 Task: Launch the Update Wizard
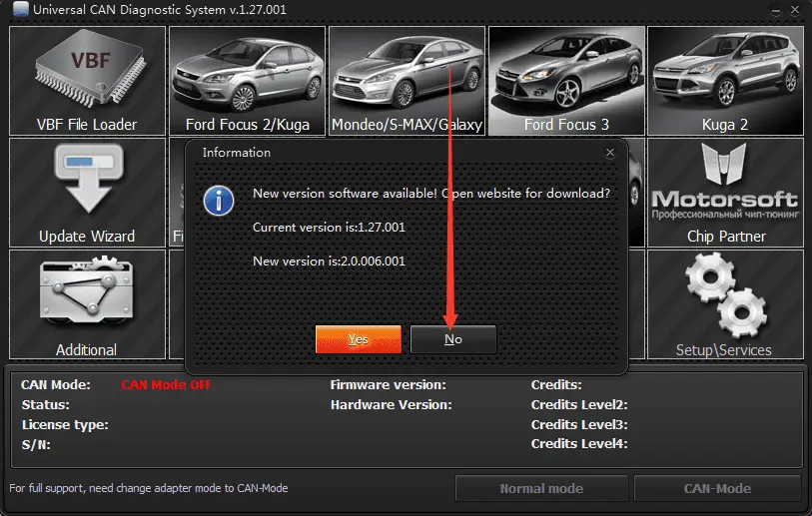pyautogui.click(x=87, y=193)
